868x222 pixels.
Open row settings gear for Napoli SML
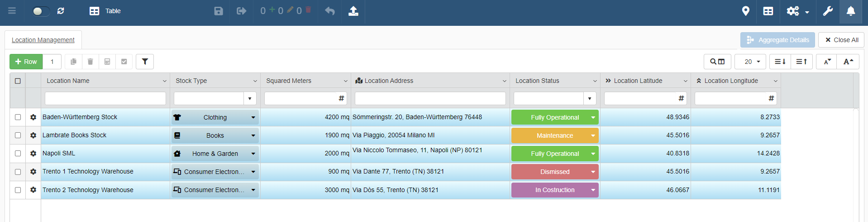tap(33, 154)
